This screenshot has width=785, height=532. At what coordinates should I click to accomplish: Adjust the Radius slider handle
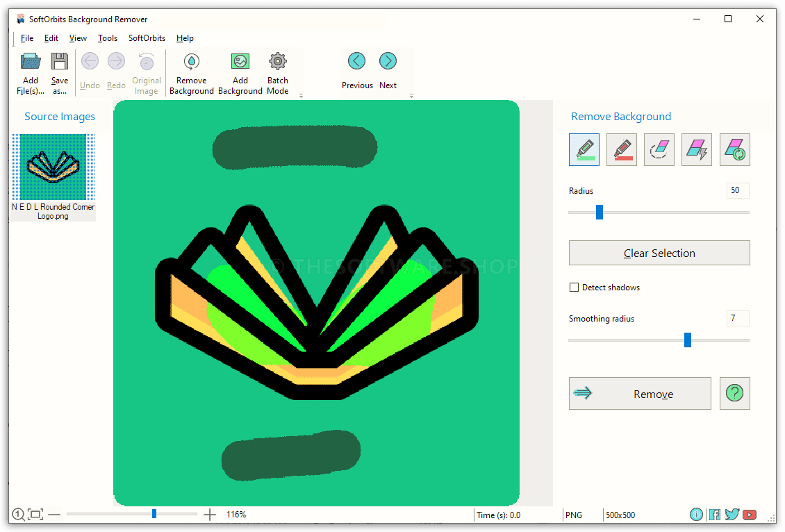pos(600,213)
